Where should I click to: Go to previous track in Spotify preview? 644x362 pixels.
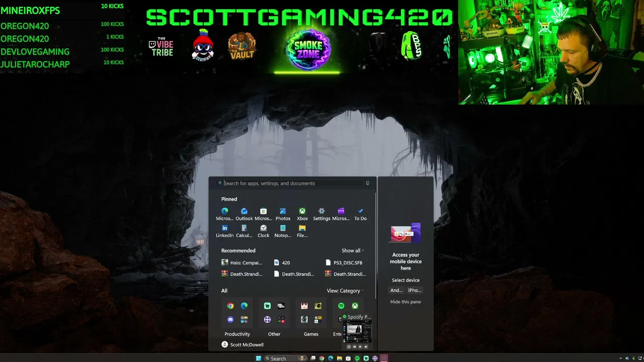point(354,346)
